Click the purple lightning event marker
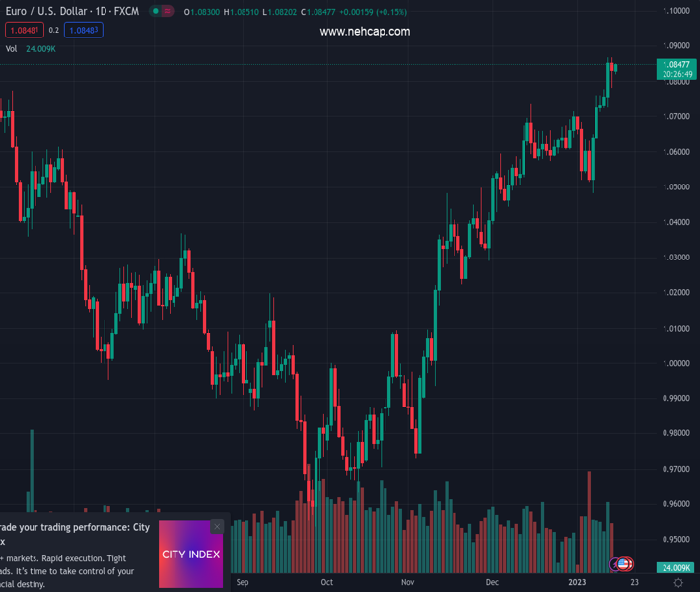The width and height of the screenshot is (700, 592). click(x=615, y=564)
